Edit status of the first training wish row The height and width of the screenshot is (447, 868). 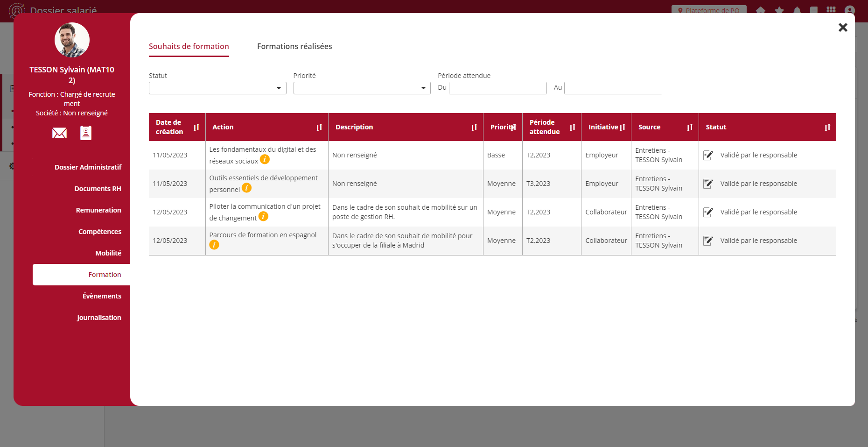point(708,156)
